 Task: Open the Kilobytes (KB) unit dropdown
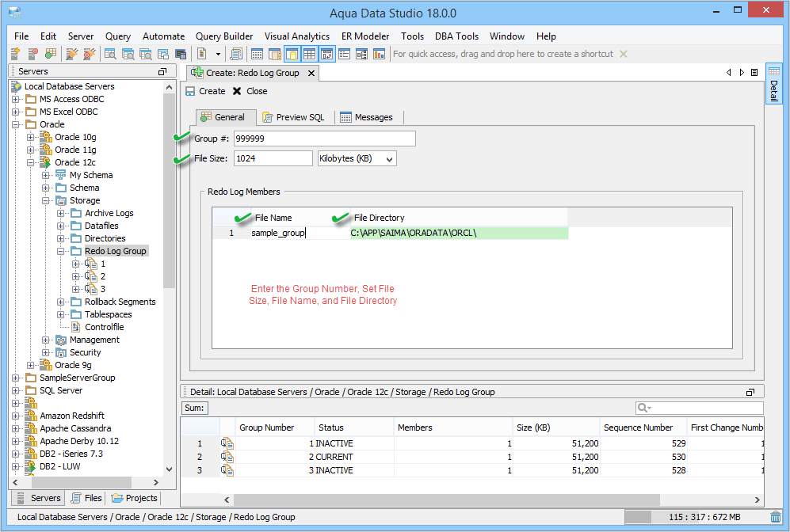357,158
